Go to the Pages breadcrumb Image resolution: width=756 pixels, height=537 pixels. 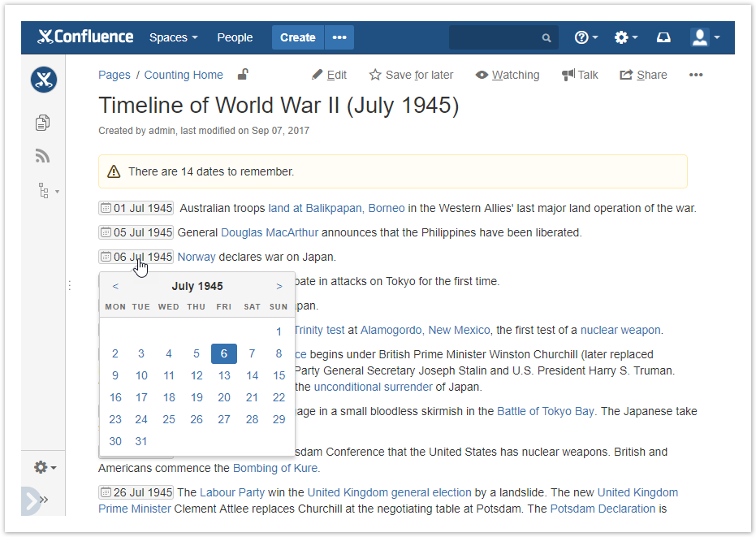coord(114,75)
